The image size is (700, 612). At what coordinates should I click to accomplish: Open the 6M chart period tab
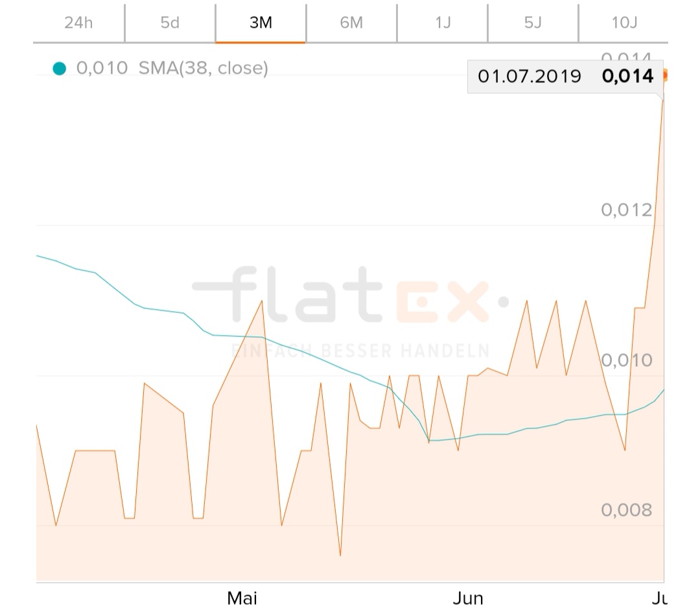pos(351,23)
